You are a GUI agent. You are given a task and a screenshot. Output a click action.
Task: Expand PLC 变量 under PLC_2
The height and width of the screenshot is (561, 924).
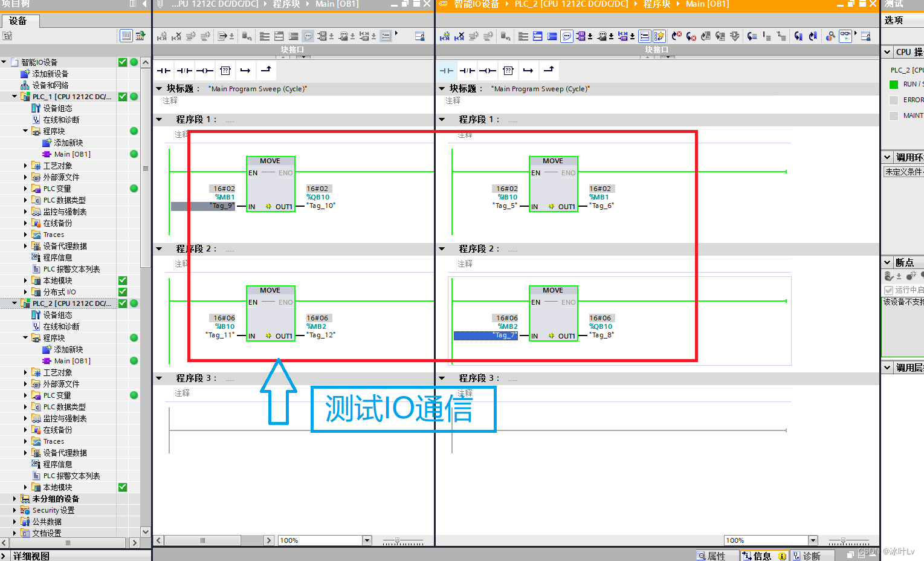(x=25, y=395)
